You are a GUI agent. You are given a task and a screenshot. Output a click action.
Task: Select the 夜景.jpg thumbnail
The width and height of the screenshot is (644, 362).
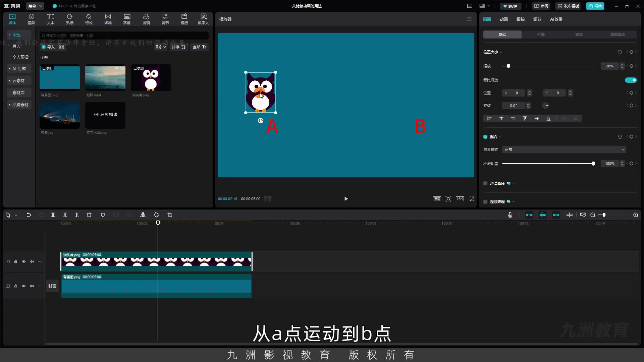(60, 115)
